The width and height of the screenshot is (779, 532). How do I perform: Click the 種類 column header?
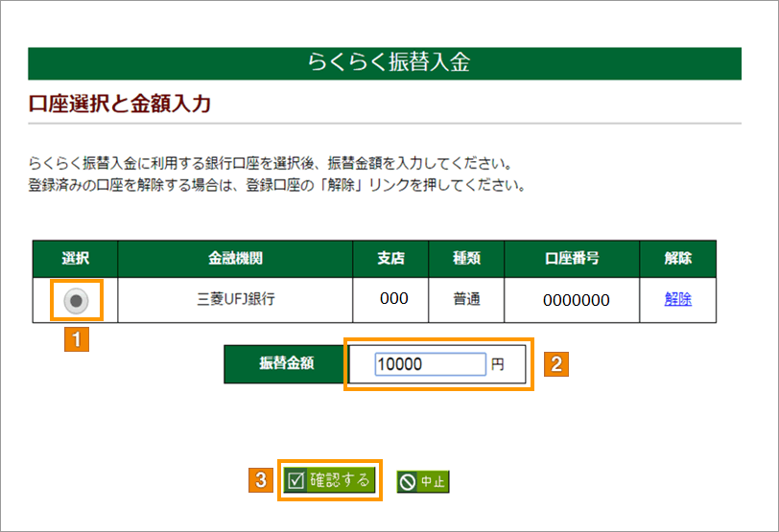pyautogui.click(x=466, y=259)
